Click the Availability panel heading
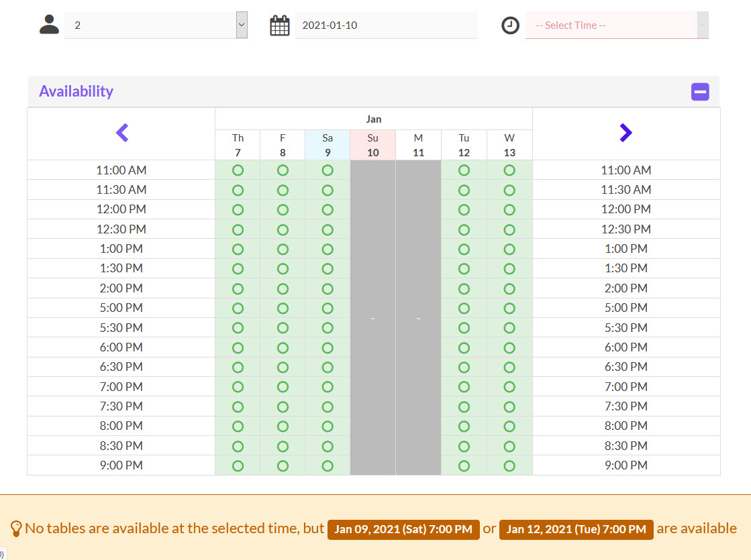751x560 pixels. coord(76,91)
